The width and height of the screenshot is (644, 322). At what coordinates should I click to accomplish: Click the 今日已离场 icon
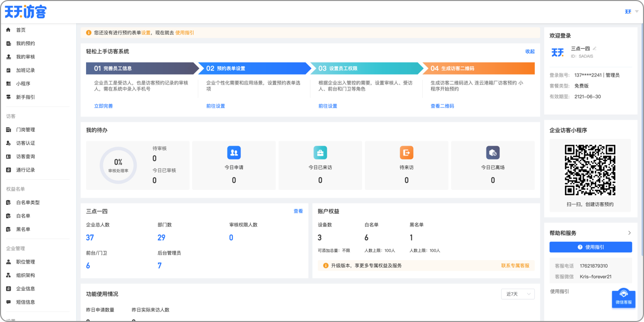[x=493, y=152]
